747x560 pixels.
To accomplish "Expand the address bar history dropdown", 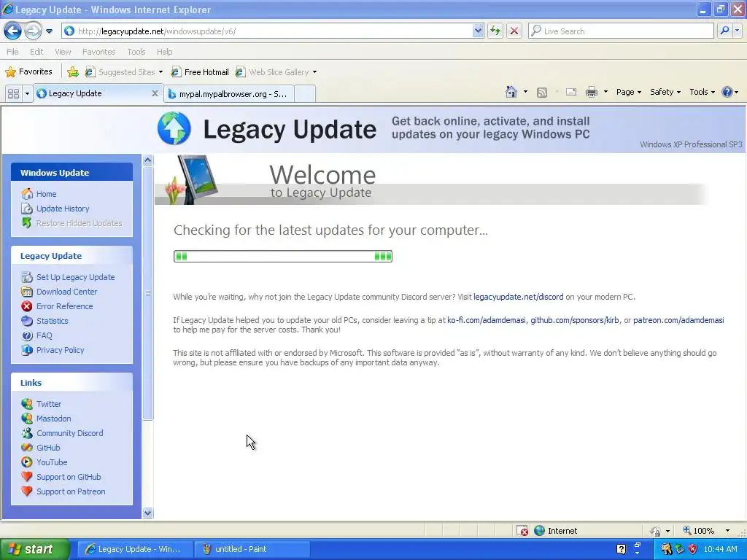I will pos(478,31).
